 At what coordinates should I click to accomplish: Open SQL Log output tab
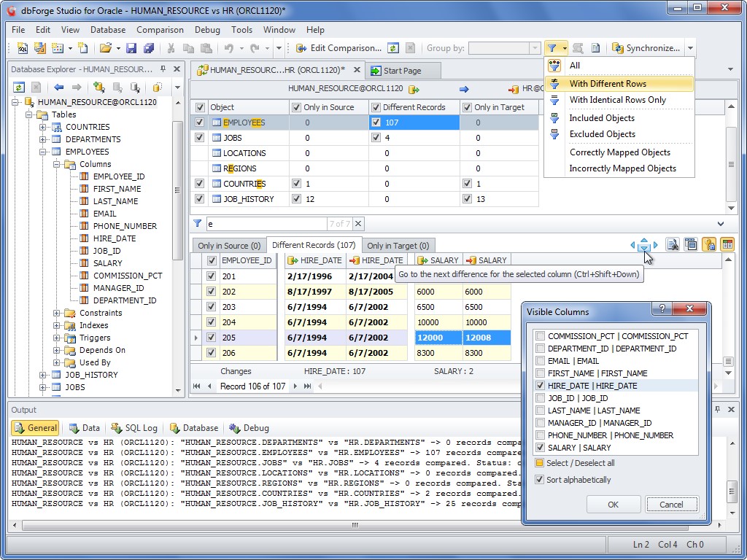134,427
